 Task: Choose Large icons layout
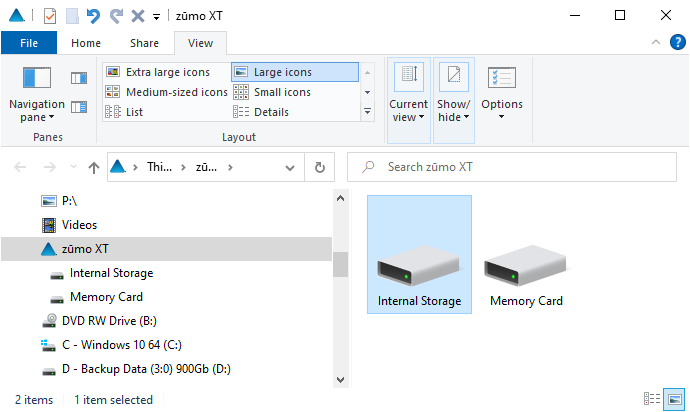pos(295,72)
